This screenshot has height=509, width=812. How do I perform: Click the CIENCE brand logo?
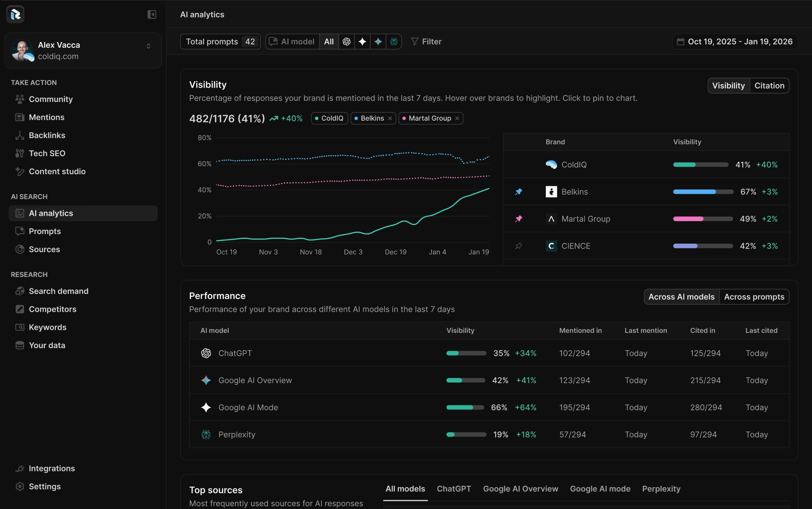[551, 246]
